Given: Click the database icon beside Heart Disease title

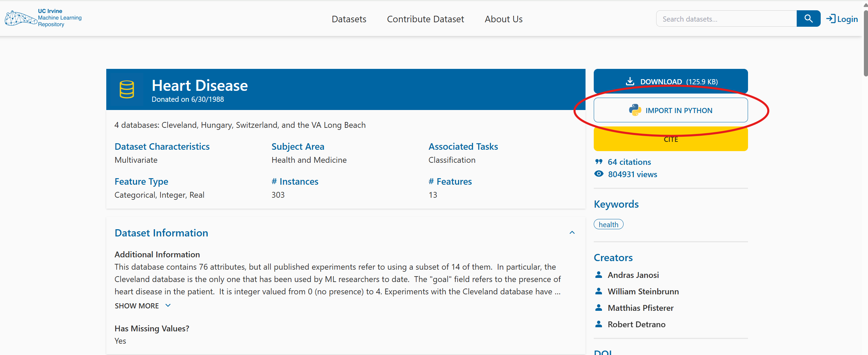Looking at the screenshot, I should click(x=126, y=89).
